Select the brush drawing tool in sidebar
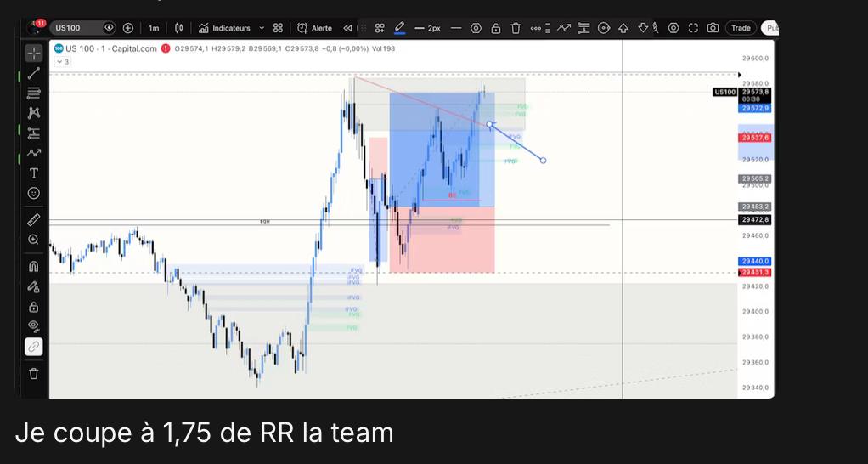The width and height of the screenshot is (868, 464). [34, 153]
